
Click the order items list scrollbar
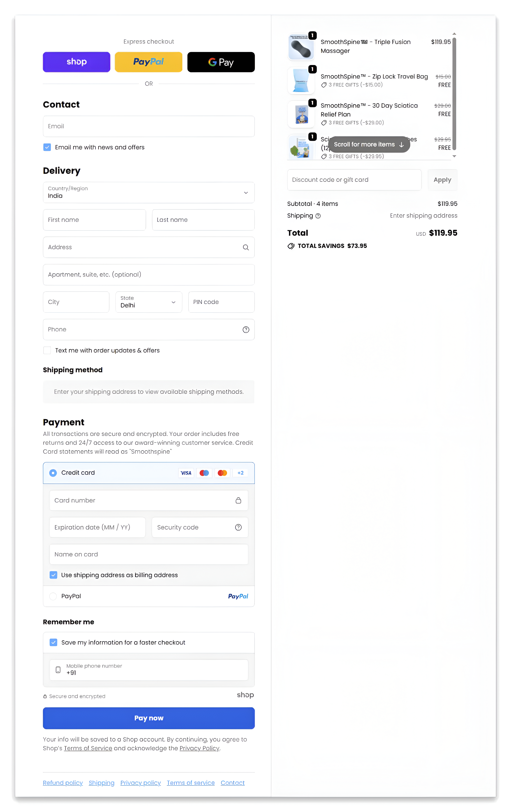tap(454, 94)
